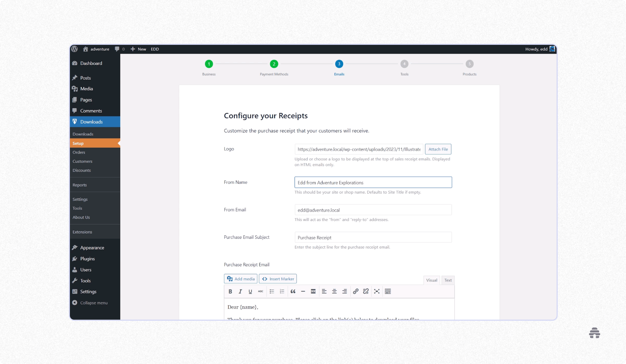The height and width of the screenshot is (364, 626).
Task: Click the Insert Marker button
Action: (278, 278)
